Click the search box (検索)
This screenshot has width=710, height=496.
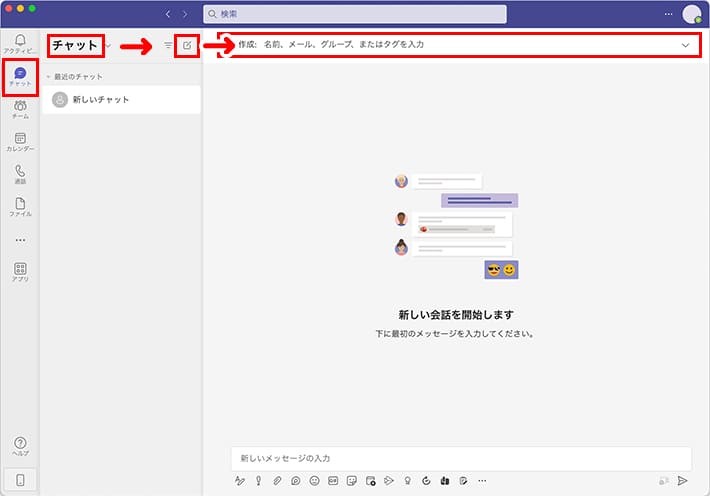pos(355,14)
